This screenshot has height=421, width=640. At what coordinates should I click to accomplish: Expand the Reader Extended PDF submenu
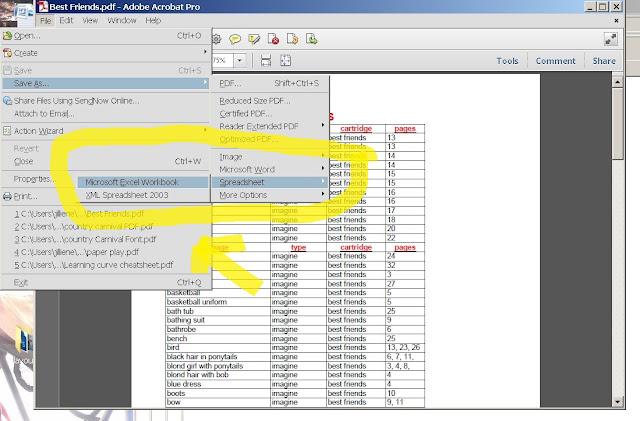[269, 126]
